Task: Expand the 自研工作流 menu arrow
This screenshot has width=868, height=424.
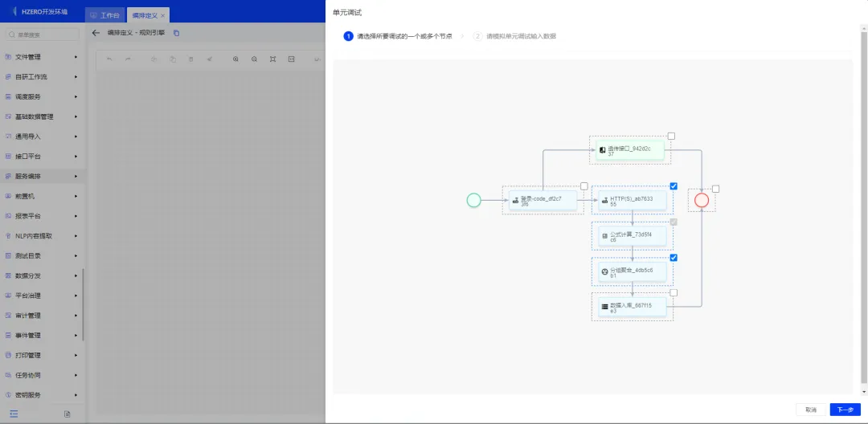Action: [76, 77]
